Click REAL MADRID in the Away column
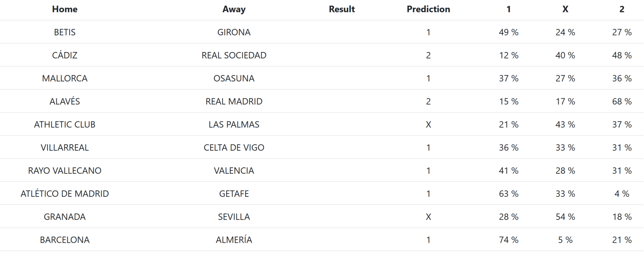The height and width of the screenshot is (254, 644). [234, 101]
